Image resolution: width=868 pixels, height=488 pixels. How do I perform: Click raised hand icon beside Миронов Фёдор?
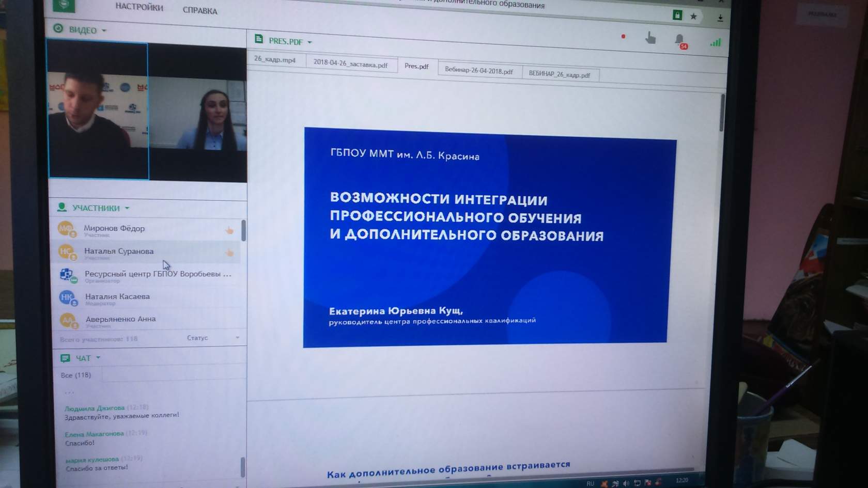(x=229, y=230)
